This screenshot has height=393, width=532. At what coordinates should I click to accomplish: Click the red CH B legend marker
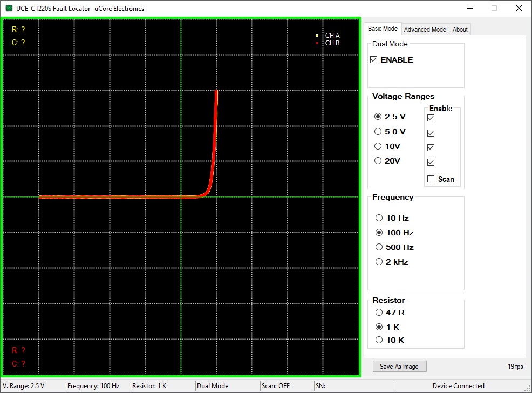pyautogui.click(x=317, y=43)
